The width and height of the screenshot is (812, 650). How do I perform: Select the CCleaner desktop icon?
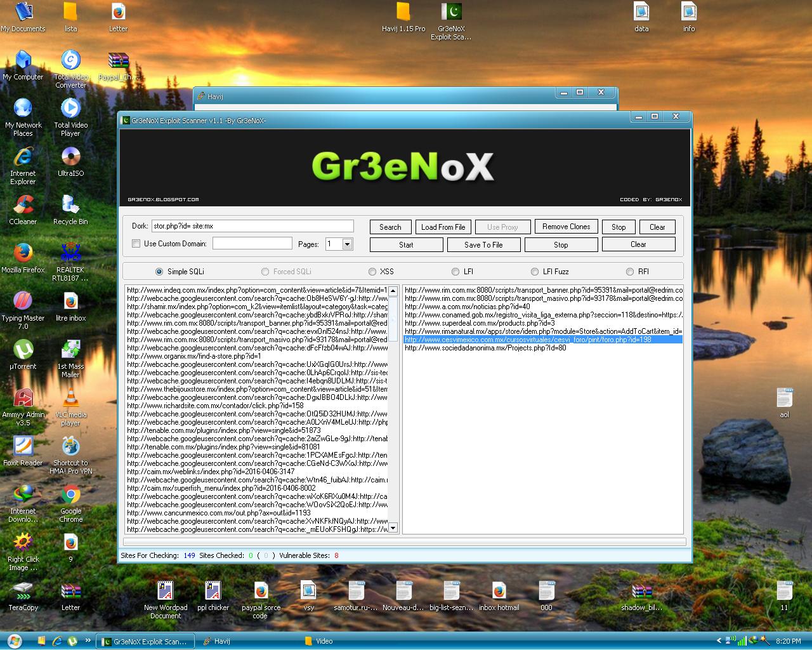23,210
